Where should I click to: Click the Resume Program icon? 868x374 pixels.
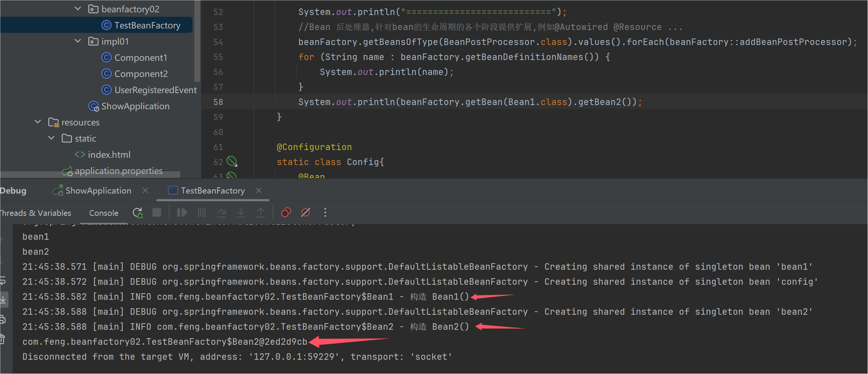tap(182, 212)
